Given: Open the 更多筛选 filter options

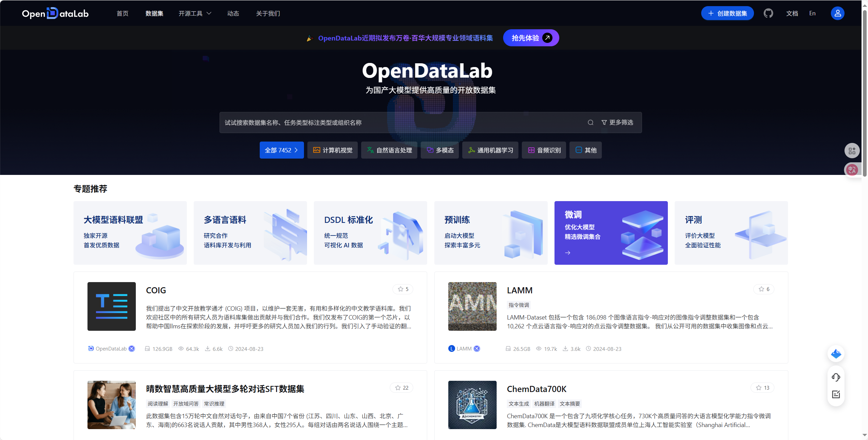Looking at the screenshot, I should [617, 123].
